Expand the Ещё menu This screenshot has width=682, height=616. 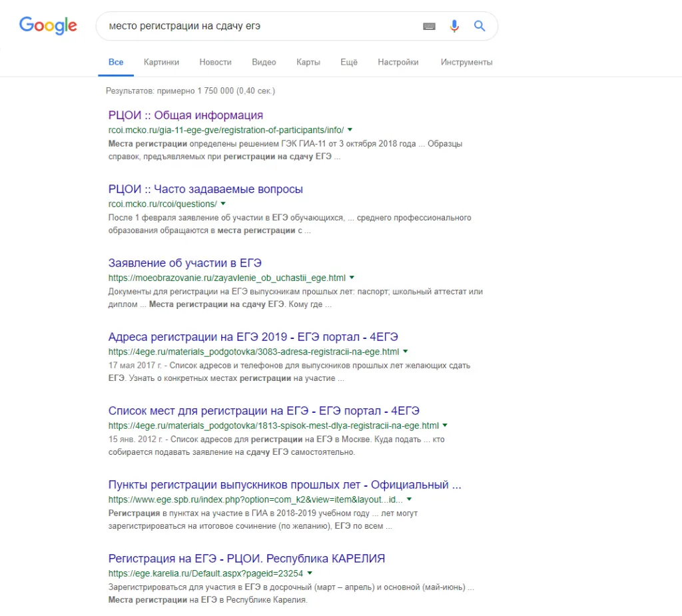coord(349,62)
